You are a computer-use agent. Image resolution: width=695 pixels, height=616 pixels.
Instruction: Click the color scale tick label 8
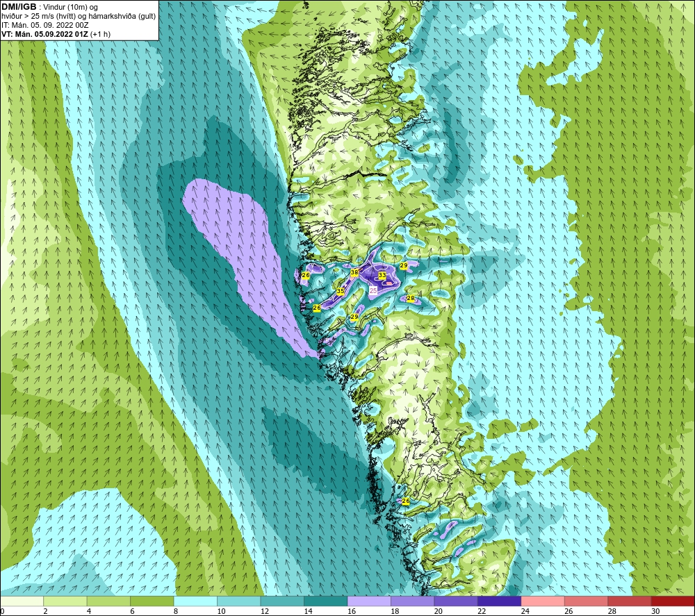coord(176,611)
